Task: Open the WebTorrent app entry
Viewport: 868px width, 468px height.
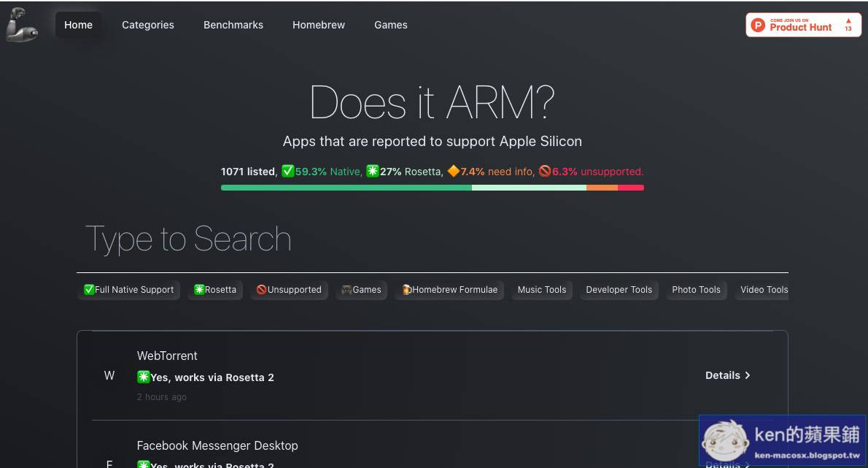Action: [432, 375]
